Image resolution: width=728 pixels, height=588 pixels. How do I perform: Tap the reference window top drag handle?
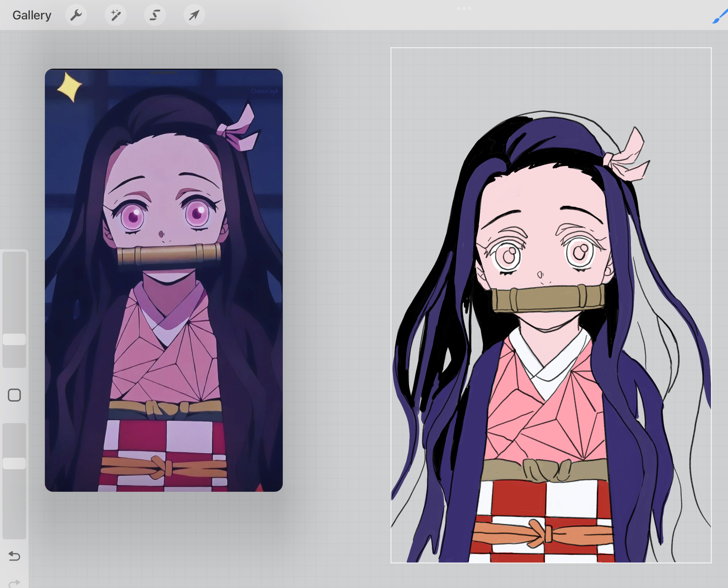pyautogui.click(x=164, y=72)
